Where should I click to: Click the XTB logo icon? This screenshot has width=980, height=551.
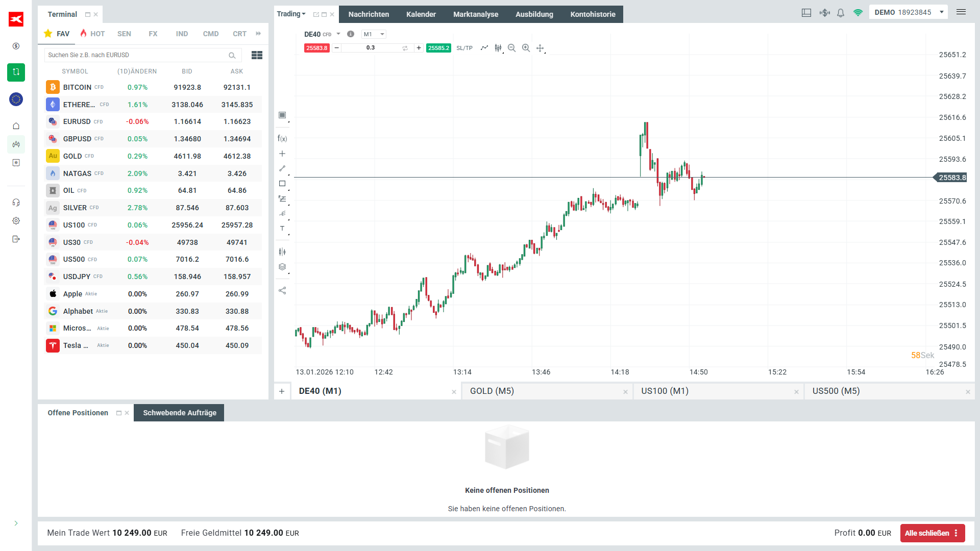16,19
